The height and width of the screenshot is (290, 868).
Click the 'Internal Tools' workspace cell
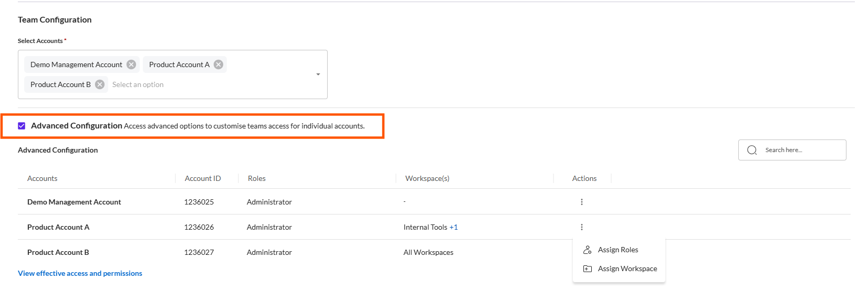(x=425, y=227)
